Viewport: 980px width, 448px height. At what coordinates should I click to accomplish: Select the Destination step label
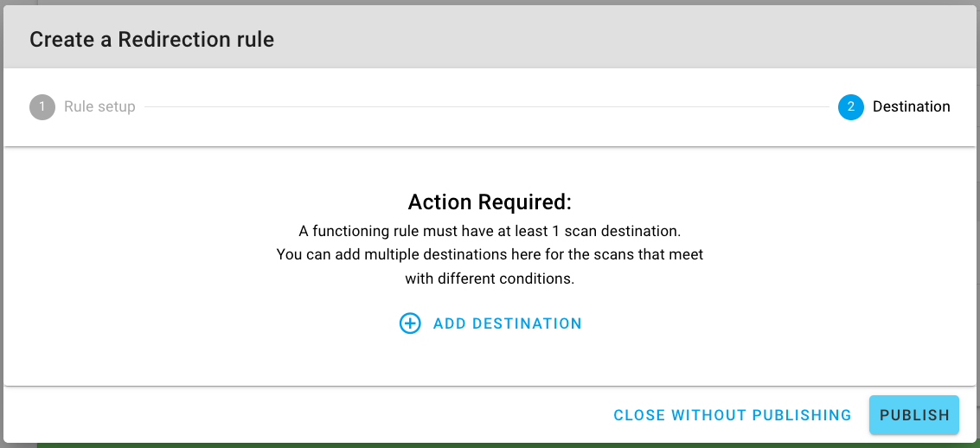[x=911, y=107]
